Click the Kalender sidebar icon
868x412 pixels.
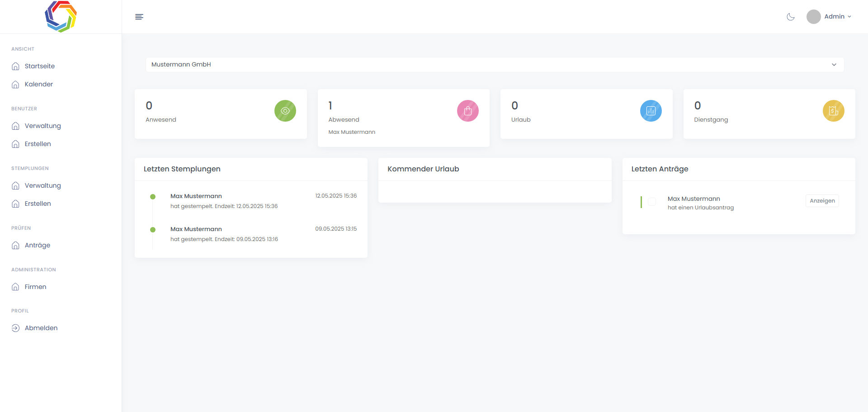(15, 84)
